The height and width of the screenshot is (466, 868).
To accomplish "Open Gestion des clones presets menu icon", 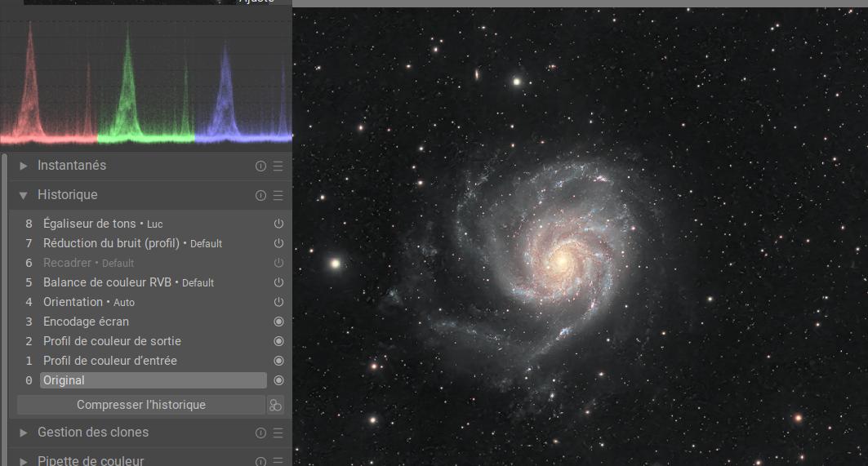I will 278,433.
